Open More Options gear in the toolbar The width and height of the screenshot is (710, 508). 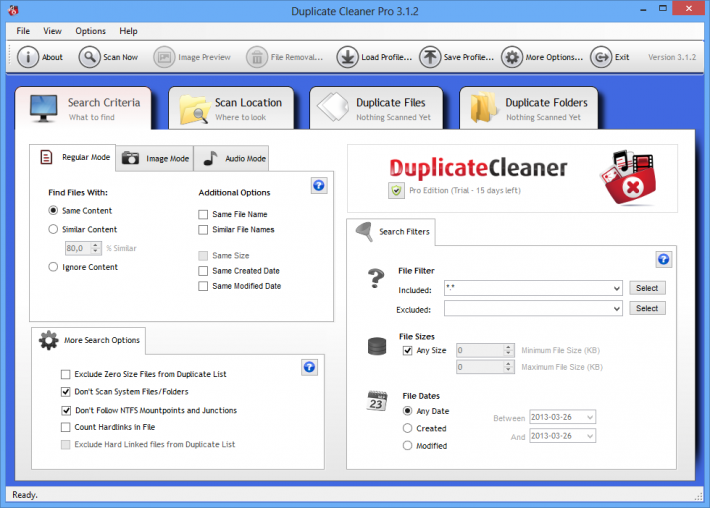(x=512, y=57)
